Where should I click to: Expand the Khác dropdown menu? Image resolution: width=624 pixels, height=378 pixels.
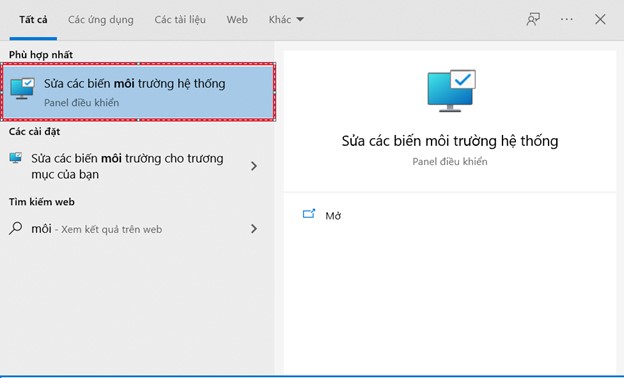[286, 19]
